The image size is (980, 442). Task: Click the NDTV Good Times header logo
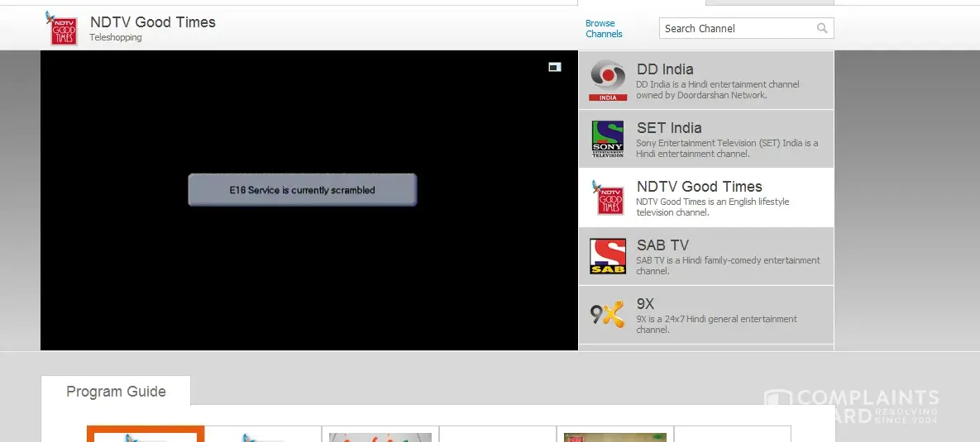[x=63, y=28]
